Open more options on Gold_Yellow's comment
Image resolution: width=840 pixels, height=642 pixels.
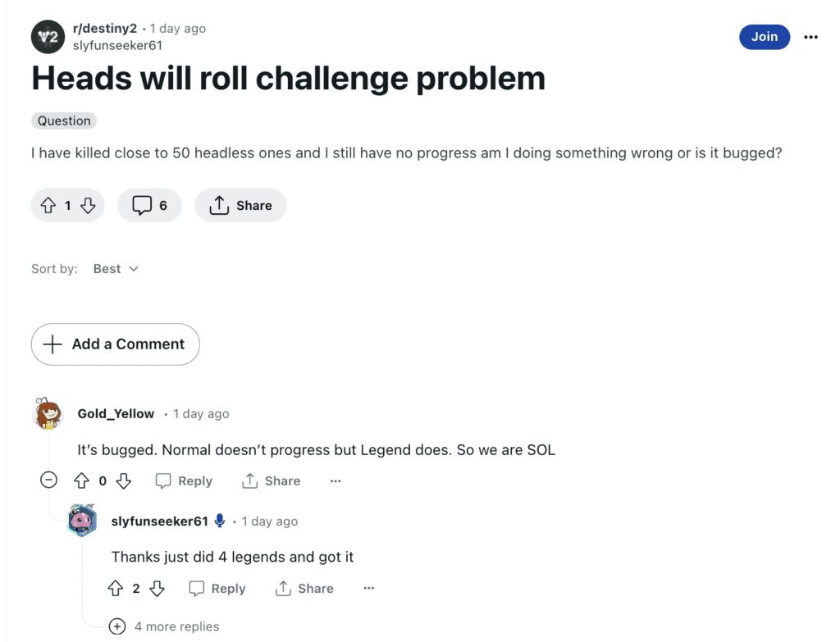(336, 480)
